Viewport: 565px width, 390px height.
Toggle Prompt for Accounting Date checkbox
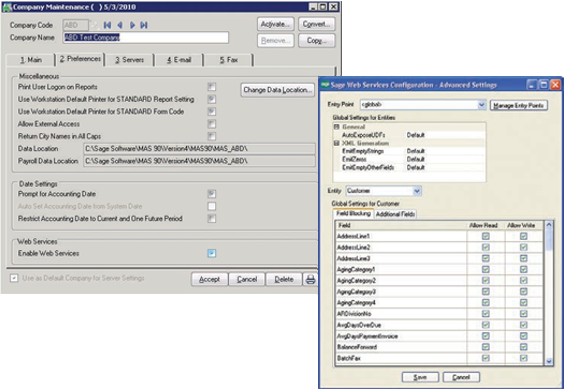coord(212,194)
